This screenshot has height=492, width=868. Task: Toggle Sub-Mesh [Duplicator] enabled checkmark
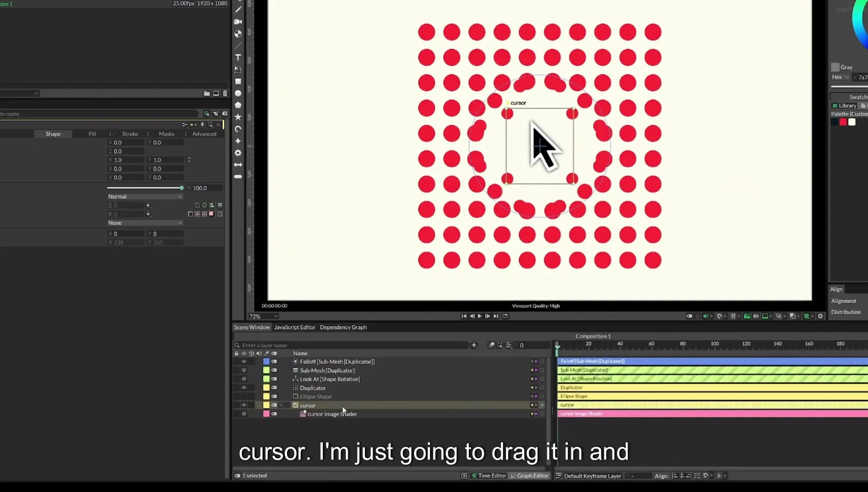(x=244, y=370)
